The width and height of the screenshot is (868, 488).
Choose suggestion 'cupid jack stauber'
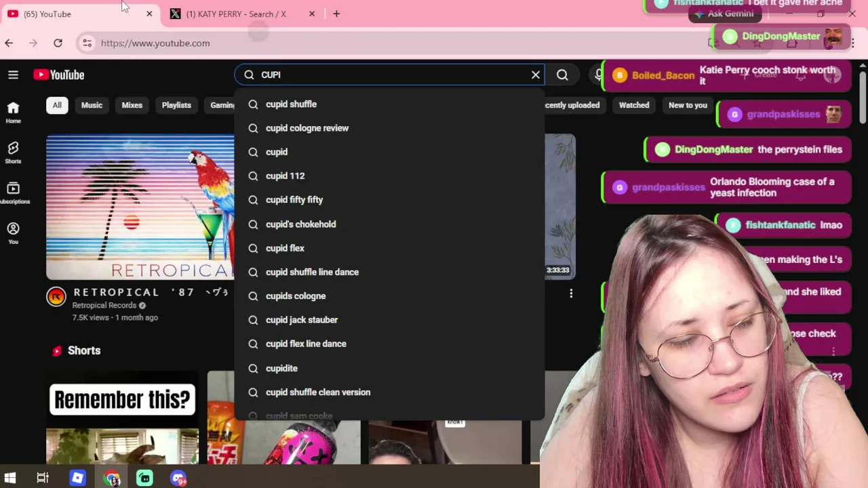click(389, 320)
